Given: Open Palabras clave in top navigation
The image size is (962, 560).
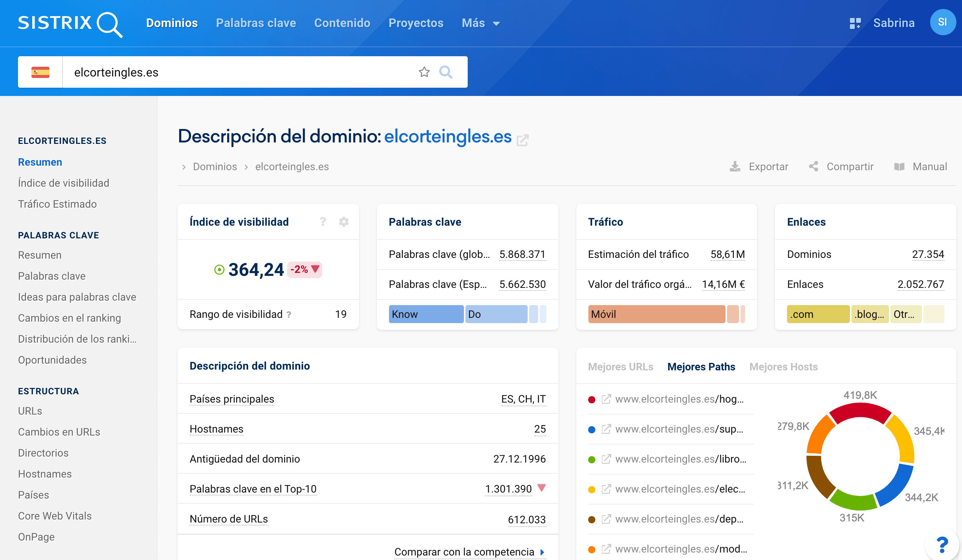Looking at the screenshot, I should pos(256,23).
